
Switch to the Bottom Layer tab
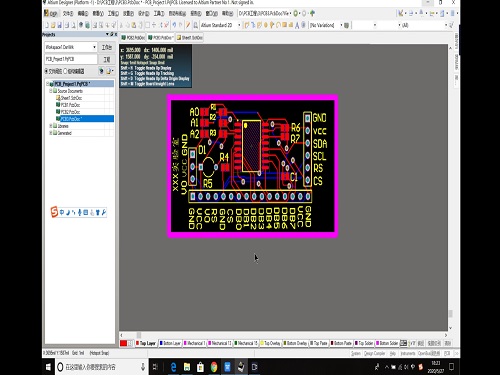click(x=170, y=343)
